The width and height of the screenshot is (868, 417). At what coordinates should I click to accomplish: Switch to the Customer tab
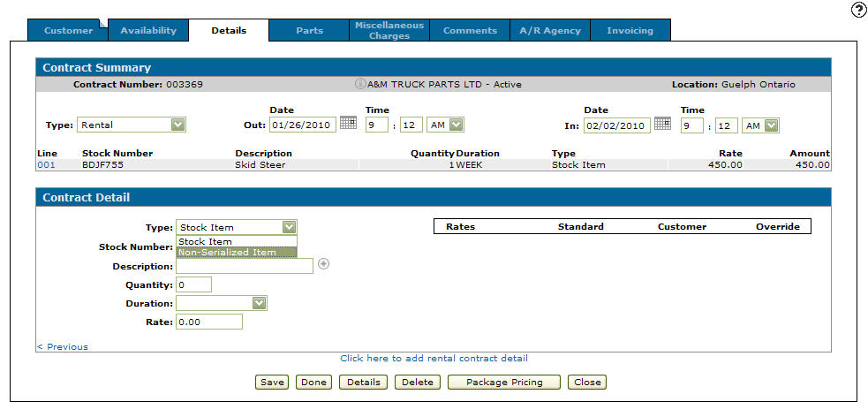[69, 30]
